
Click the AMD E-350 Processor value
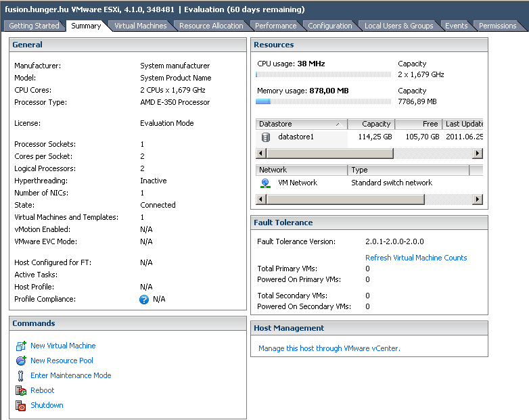tap(175, 102)
